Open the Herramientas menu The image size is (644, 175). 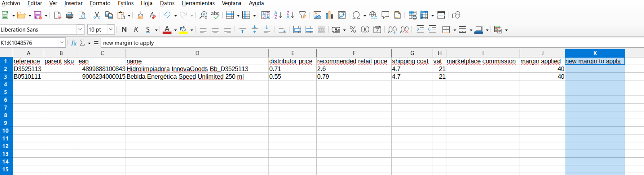[198, 4]
